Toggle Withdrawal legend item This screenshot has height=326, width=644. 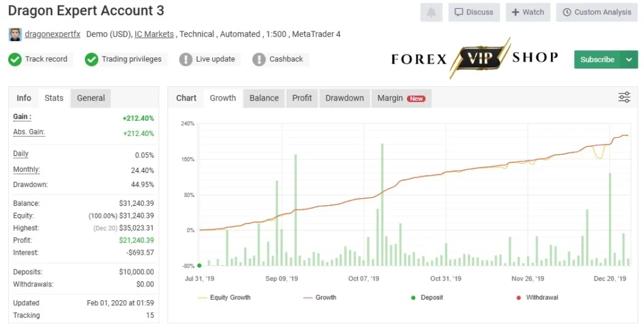pos(537,297)
